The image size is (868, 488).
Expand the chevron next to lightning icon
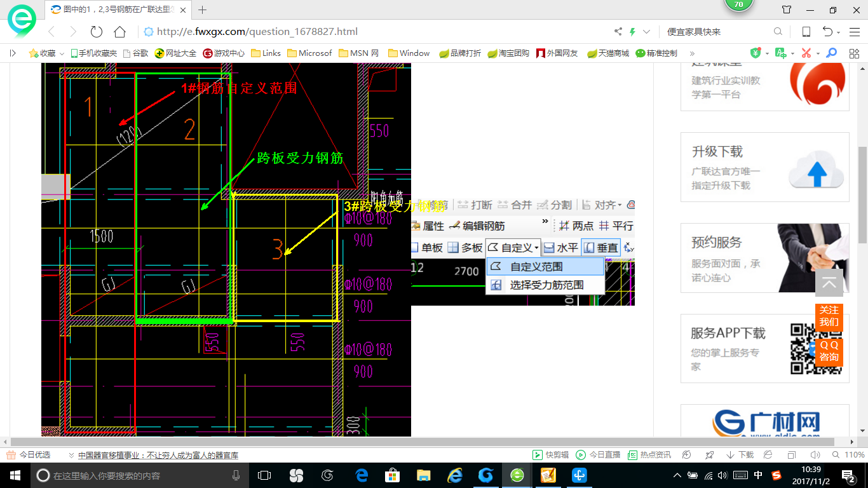pyautogui.click(x=647, y=32)
